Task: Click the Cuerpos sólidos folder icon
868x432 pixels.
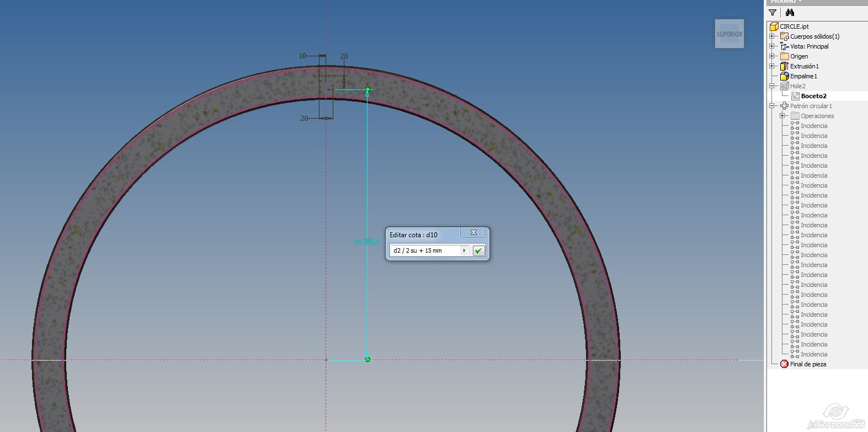Action: pyautogui.click(x=784, y=36)
